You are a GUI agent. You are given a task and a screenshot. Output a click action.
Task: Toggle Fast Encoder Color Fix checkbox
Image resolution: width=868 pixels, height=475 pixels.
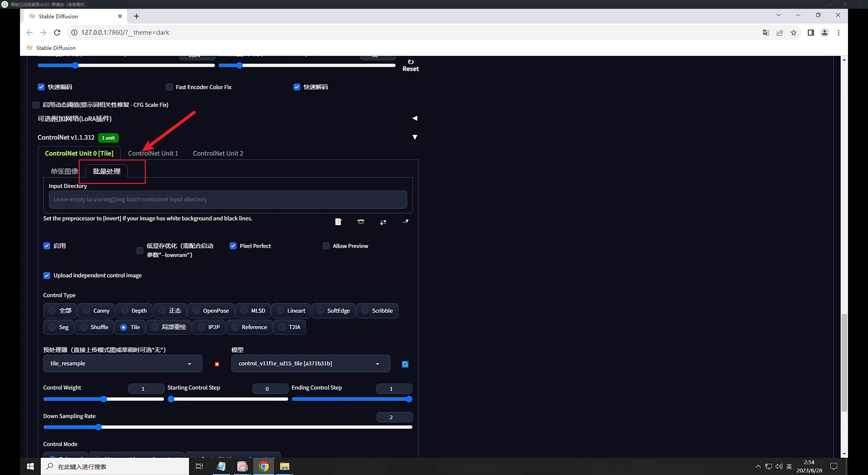pyautogui.click(x=169, y=87)
